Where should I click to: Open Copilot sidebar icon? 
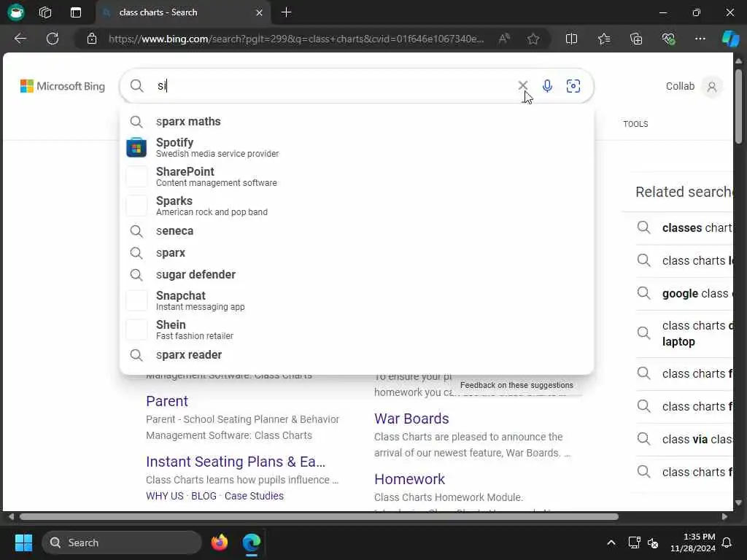coord(730,39)
